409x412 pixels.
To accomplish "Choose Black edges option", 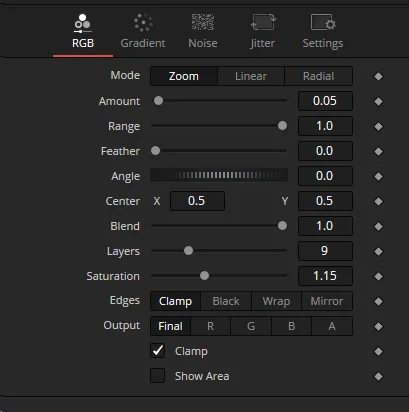I will click(226, 301).
